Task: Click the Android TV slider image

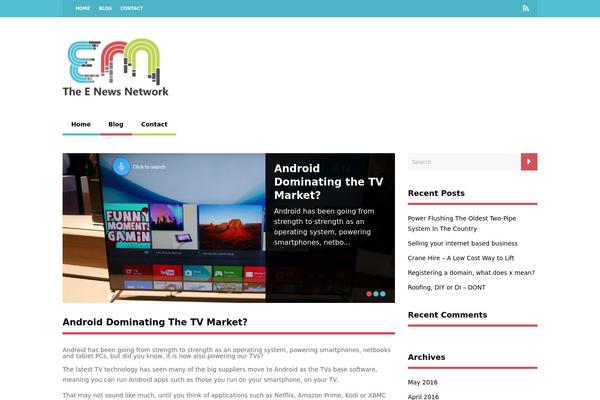Action: click(x=164, y=228)
